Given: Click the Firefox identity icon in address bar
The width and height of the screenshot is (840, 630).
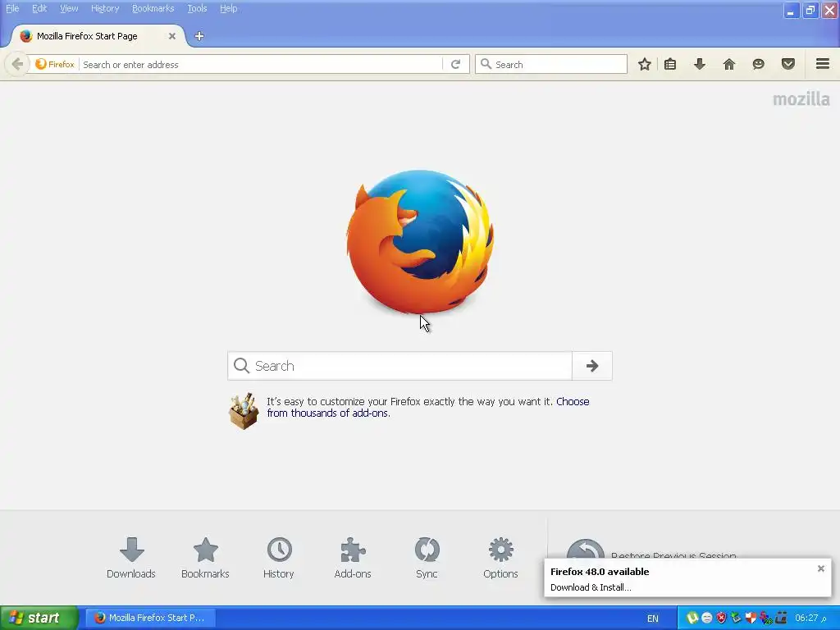Looking at the screenshot, I should [55, 64].
